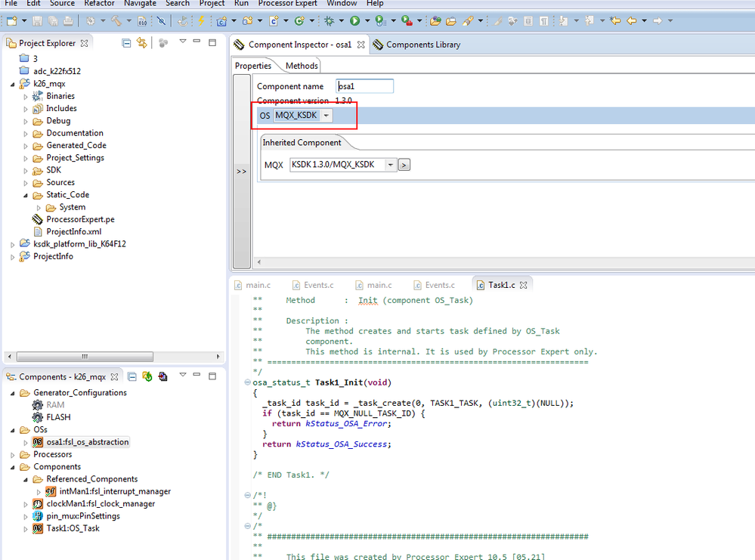Expand the Generated_Code folder
Image resolution: width=755 pixels, height=560 pixels.
(x=26, y=146)
